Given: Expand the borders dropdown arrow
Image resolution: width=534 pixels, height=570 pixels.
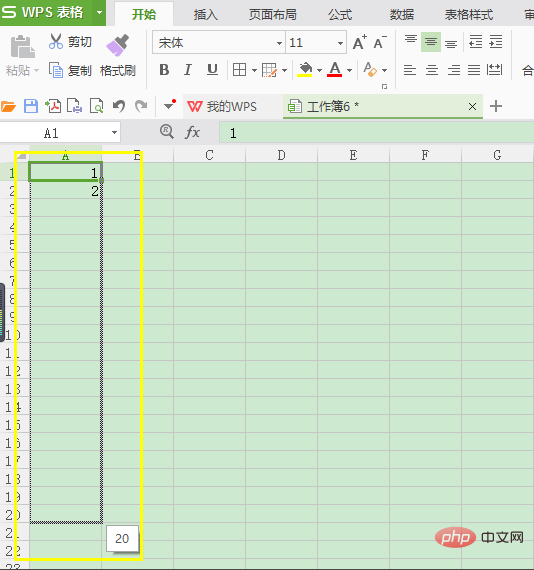Looking at the screenshot, I should 254,70.
